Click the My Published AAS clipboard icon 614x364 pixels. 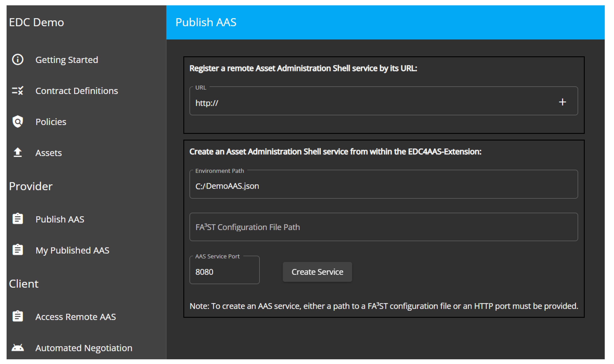pos(18,250)
